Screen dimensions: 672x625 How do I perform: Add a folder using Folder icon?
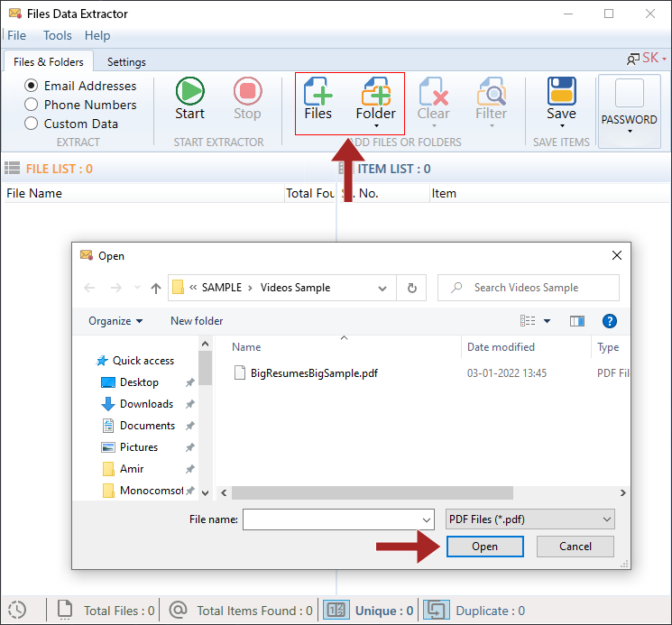click(x=376, y=91)
